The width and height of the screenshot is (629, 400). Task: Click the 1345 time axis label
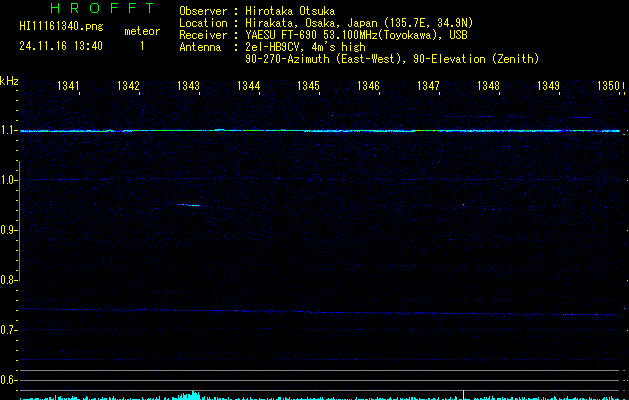coord(308,85)
